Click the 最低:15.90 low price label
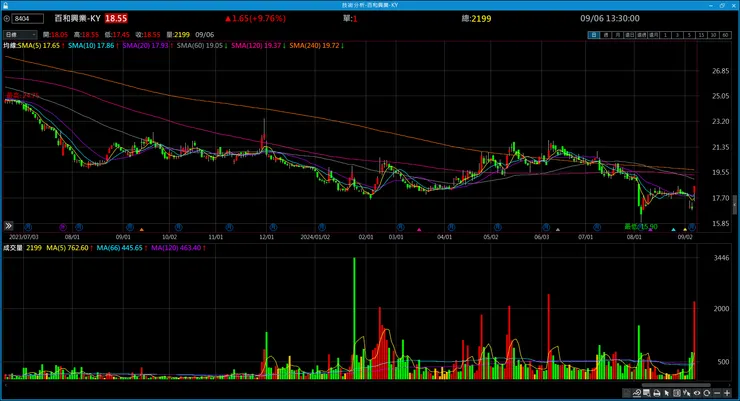Viewport: 740px width, 401px height. coord(641,226)
